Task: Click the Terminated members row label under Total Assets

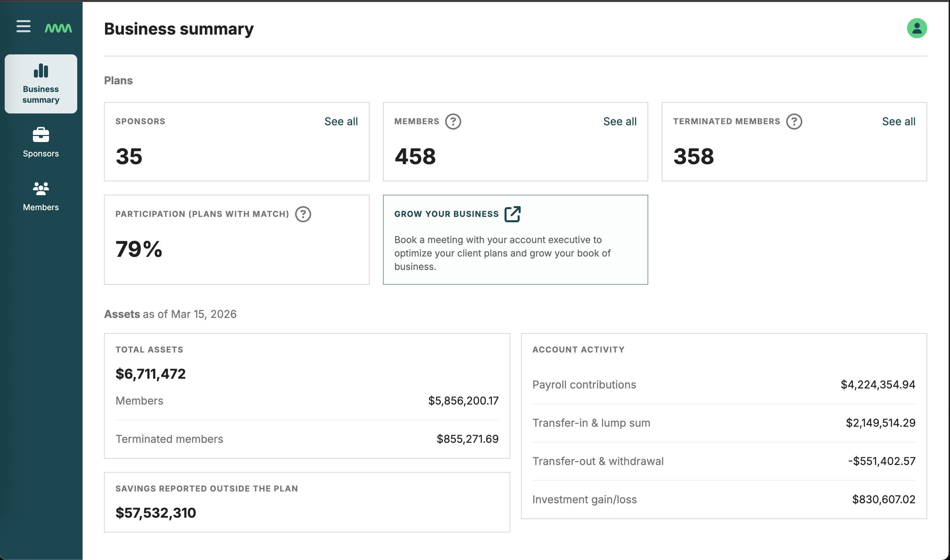Action: click(x=170, y=439)
